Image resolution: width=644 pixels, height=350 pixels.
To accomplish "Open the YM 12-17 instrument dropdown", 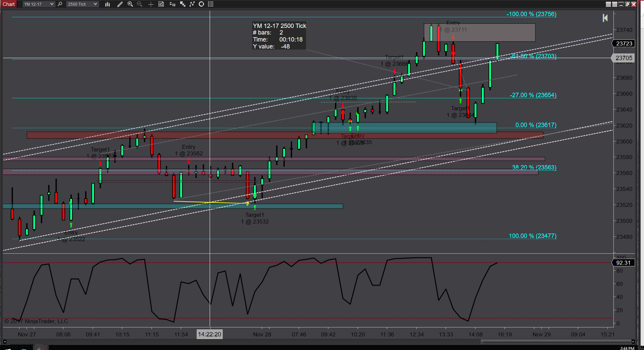I will [x=39, y=4].
